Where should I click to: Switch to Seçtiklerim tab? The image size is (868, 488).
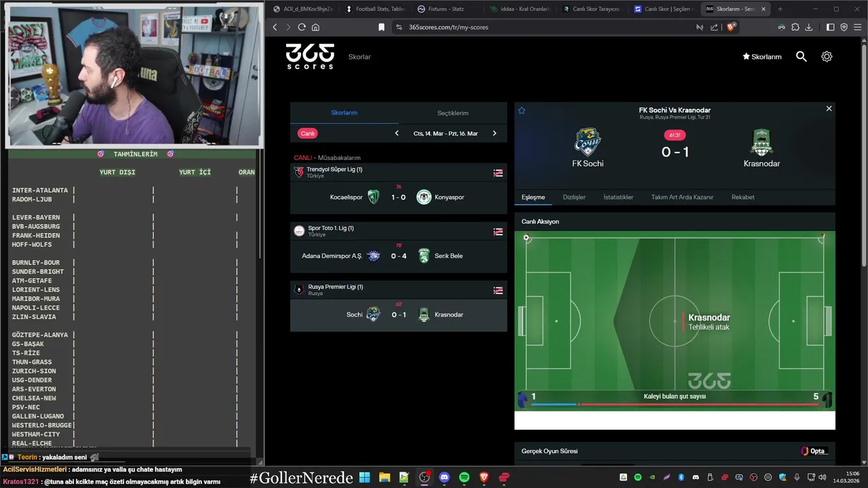point(453,113)
